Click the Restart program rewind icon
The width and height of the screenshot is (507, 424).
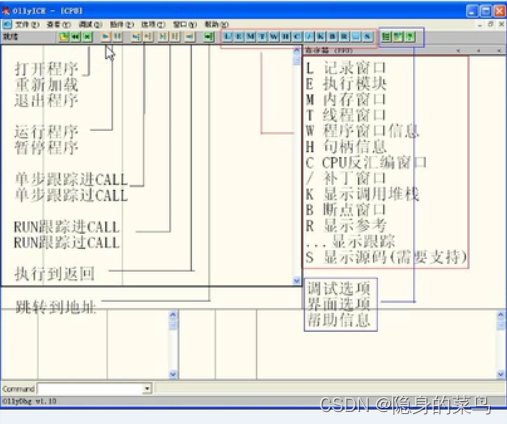[x=75, y=37]
